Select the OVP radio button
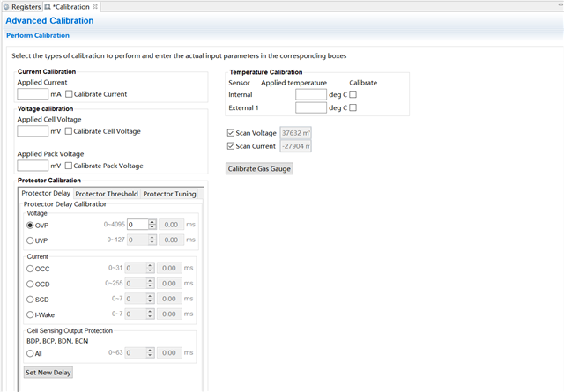Screen dimensions: 564x392 30,226
